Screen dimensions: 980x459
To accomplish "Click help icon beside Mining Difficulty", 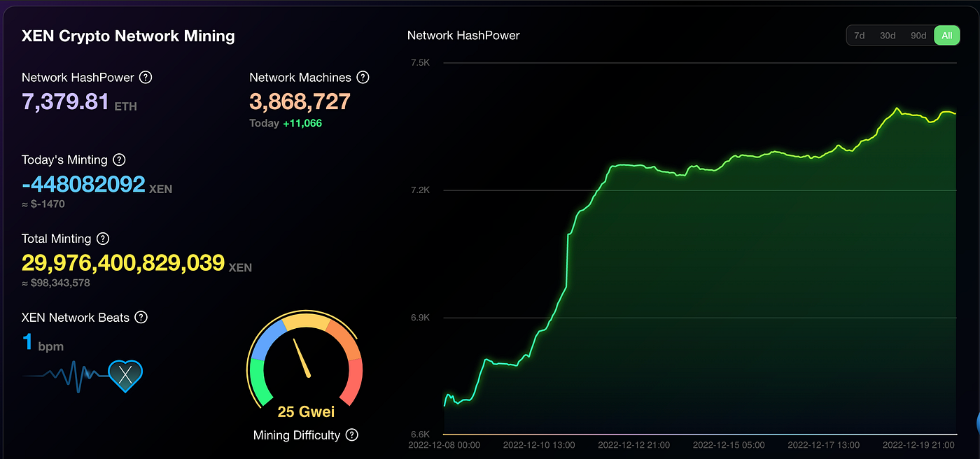I will pyautogui.click(x=352, y=435).
